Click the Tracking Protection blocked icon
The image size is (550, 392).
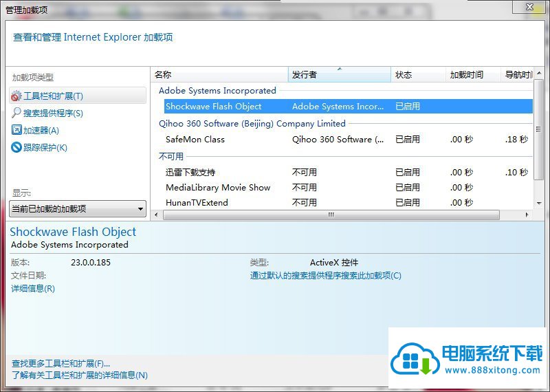click(16, 147)
